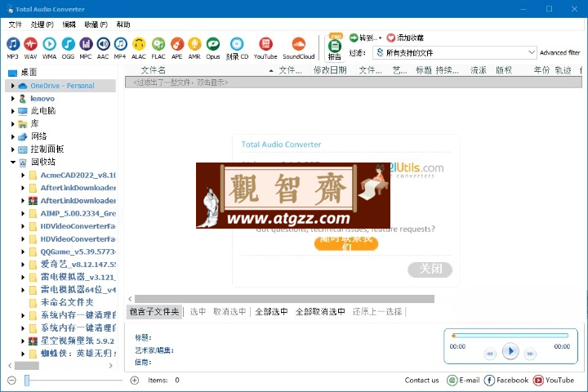Choose the WAV conversion icon
This screenshot has width=588, height=392.
point(30,44)
